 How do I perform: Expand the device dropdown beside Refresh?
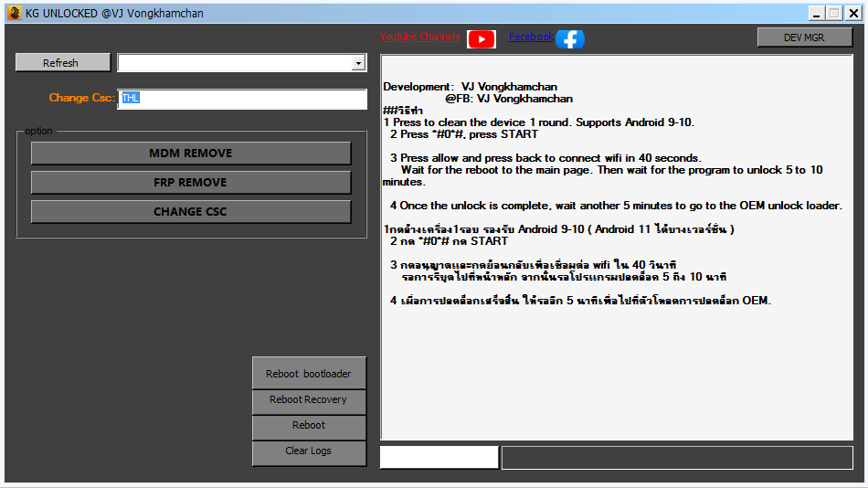358,63
